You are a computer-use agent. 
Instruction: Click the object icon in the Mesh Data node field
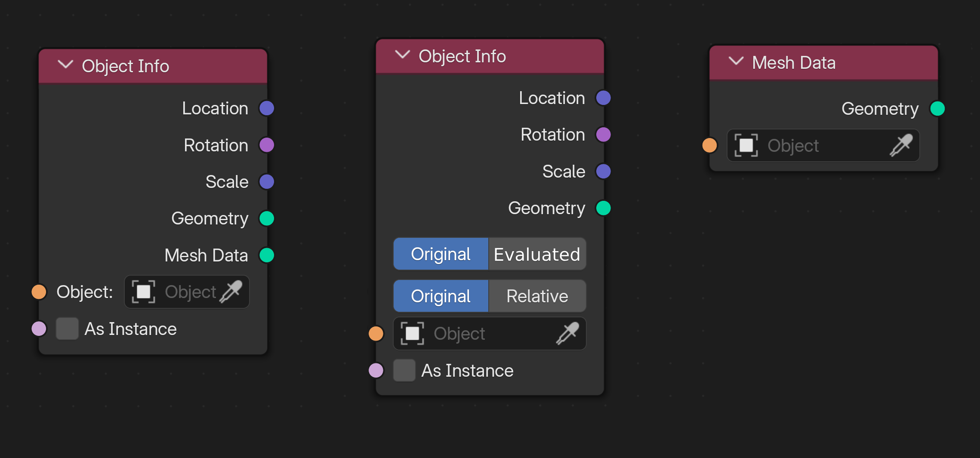pos(746,145)
